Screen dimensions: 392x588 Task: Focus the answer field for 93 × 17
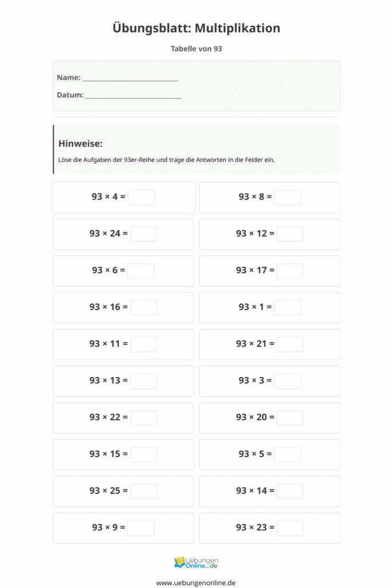pyautogui.click(x=290, y=271)
